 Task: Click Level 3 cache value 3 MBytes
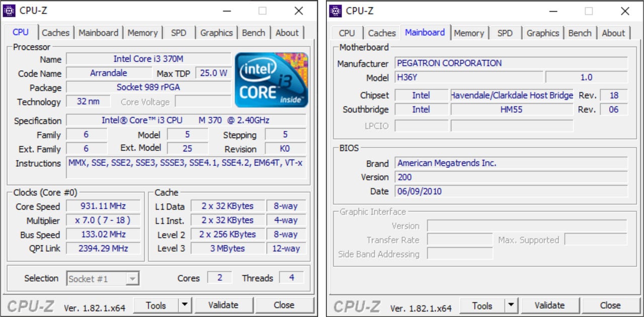[x=227, y=248]
